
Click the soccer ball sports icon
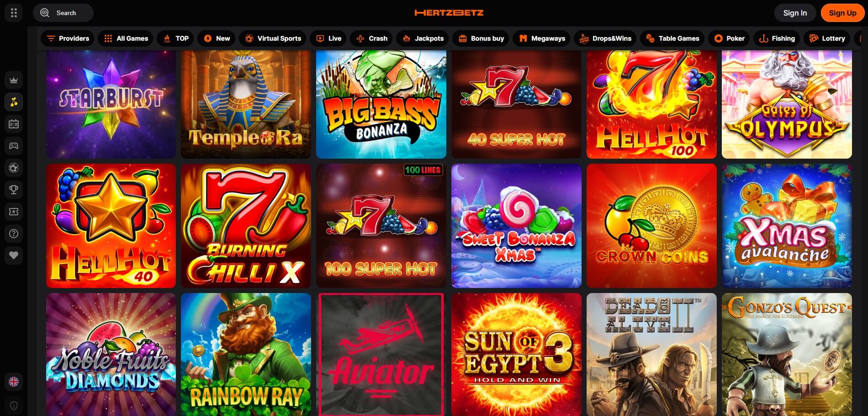coord(14,168)
